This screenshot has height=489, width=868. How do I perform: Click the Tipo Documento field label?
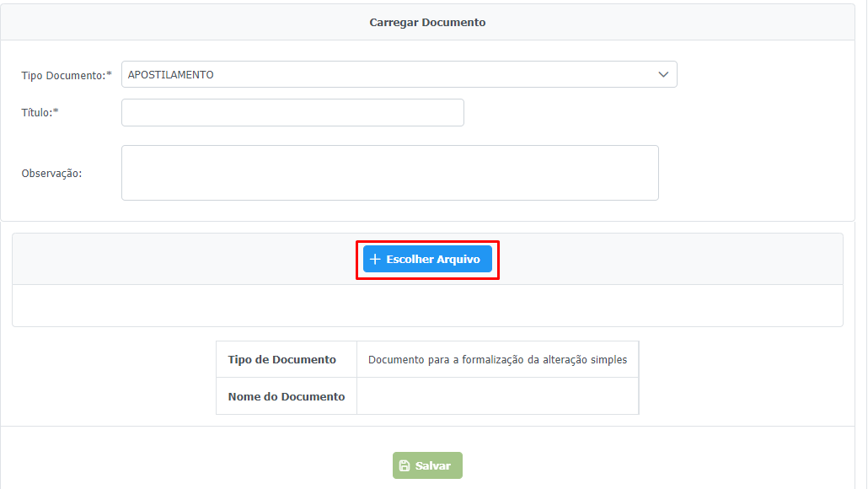coord(67,75)
